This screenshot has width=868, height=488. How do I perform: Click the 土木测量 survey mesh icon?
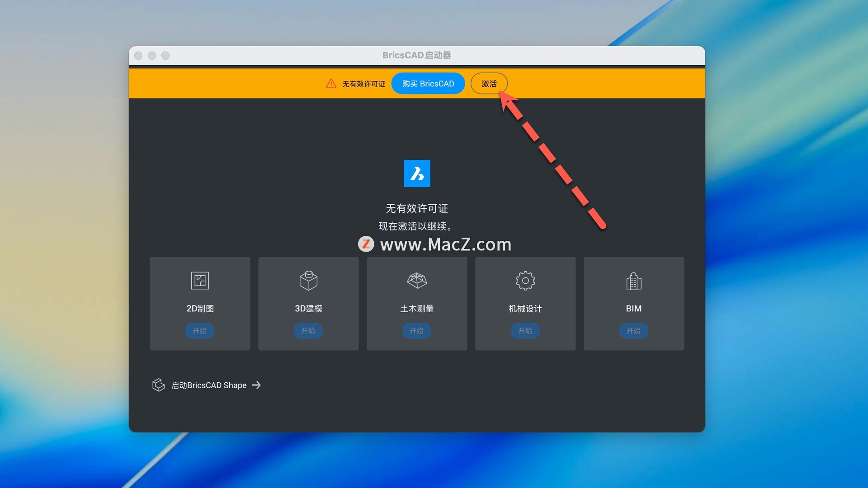pos(417,281)
